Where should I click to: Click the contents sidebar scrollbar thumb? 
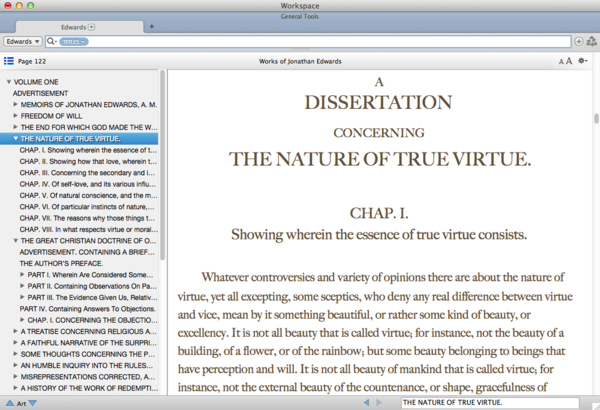click(x=163, y=165)
